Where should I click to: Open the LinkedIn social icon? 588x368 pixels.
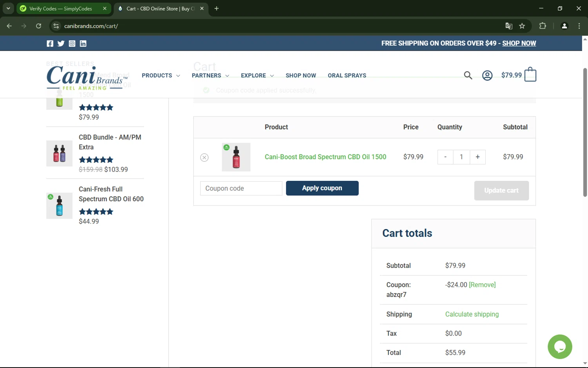[83, 44]
